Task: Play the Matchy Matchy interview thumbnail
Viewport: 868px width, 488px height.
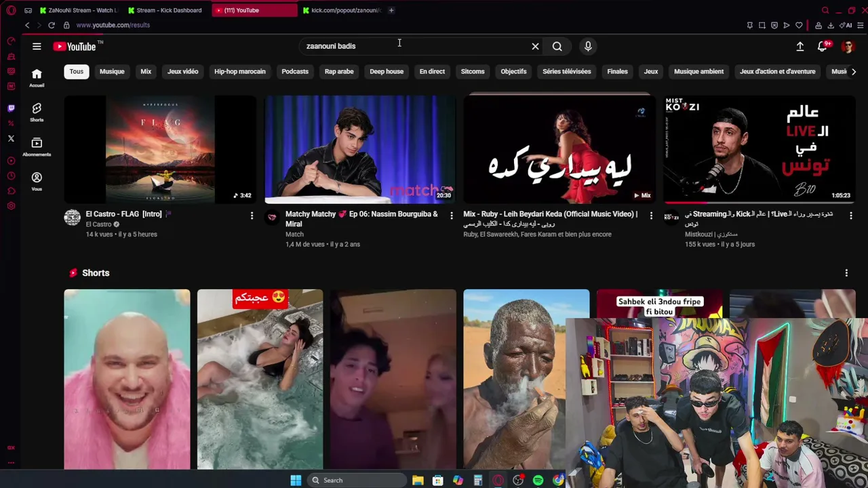Action: pos(360,149)
